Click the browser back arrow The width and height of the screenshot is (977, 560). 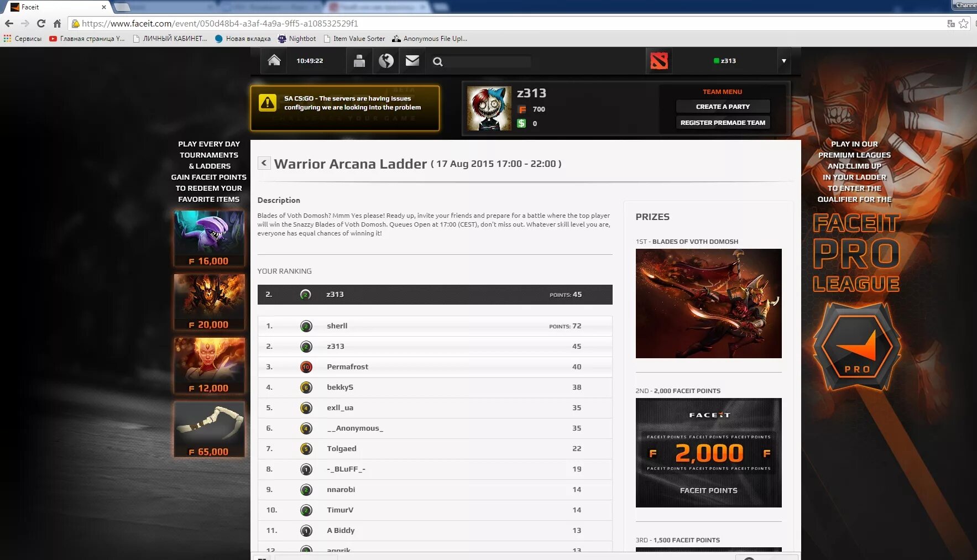pos(9,23)
